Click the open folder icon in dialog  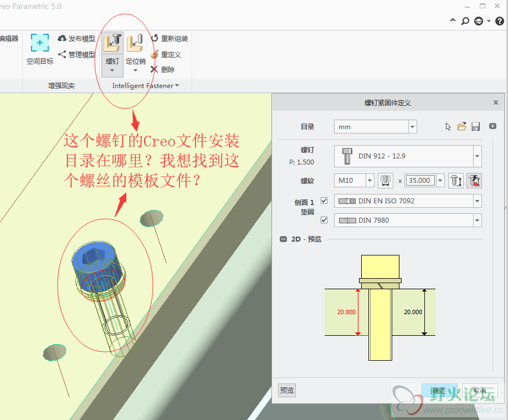click(462, 126)
